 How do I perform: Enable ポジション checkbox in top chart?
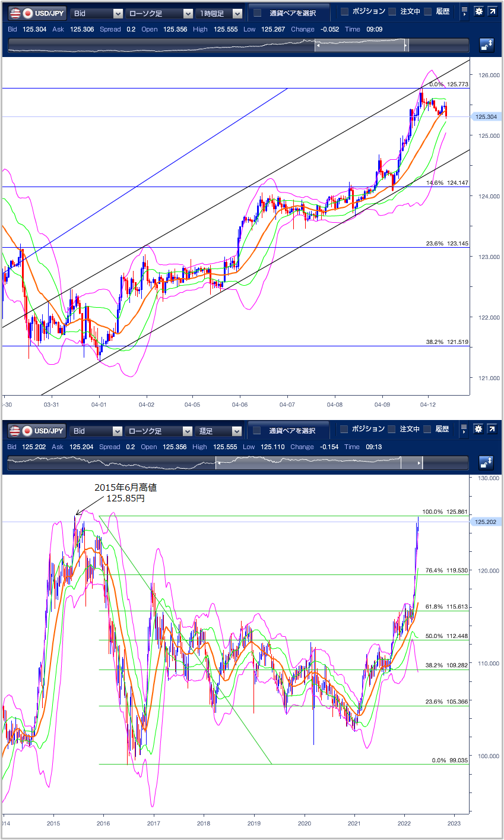coord(344,12)
